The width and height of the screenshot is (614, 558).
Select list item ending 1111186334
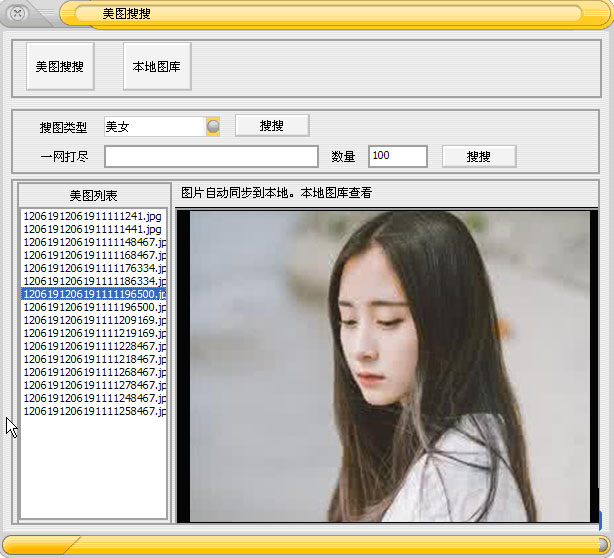94,281
